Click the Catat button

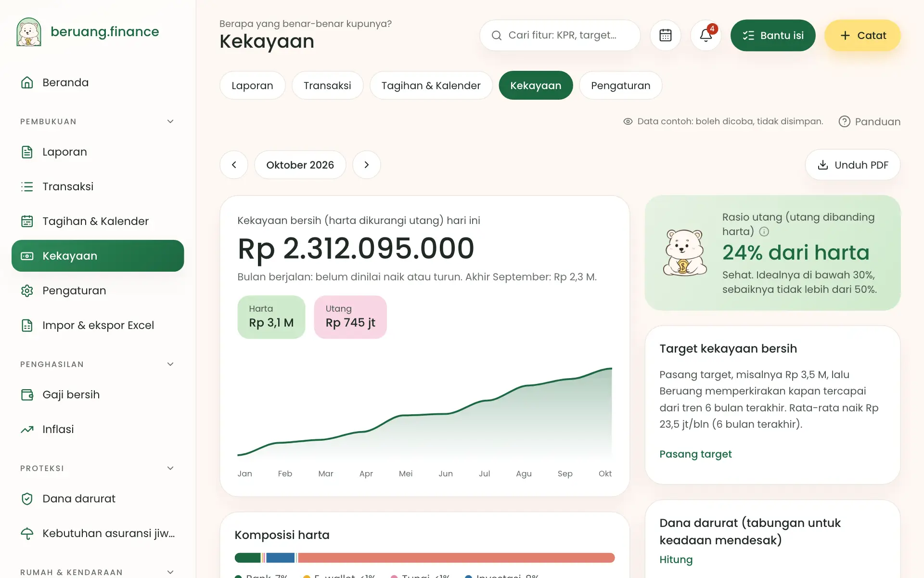coord(862,35)
